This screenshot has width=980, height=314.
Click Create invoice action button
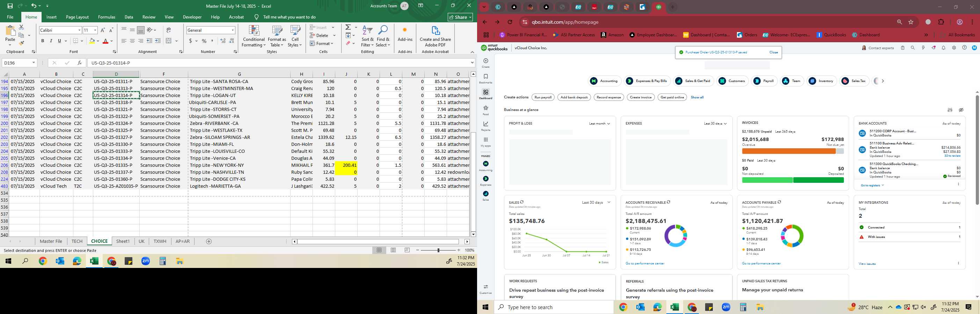(641, 97)
